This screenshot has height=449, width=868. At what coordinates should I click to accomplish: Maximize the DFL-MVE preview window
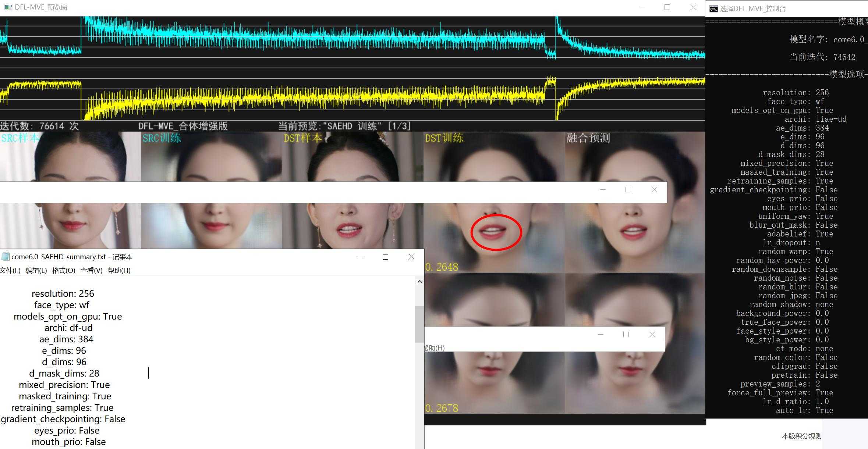pos(667,7)
